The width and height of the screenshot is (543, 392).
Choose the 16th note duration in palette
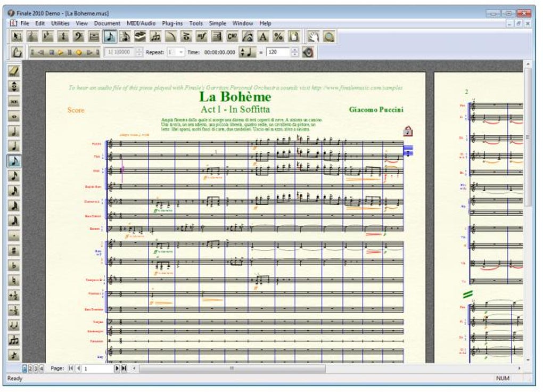[x=14, y=176]
